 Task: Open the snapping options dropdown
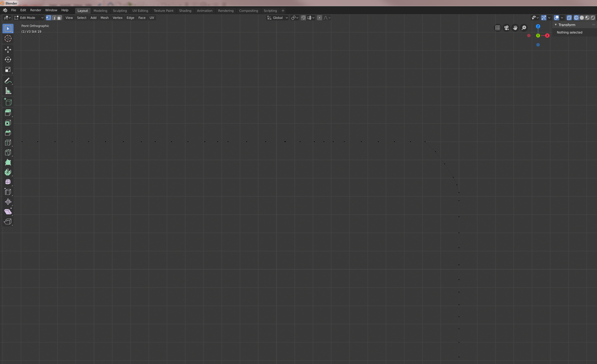311,18
